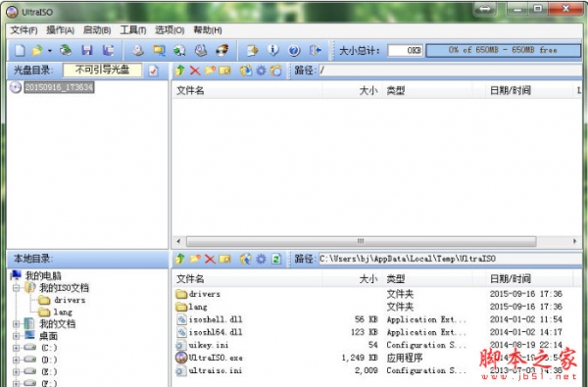Click the gear Properties icon in disc pane
The image size is (588, 387).
261,71
